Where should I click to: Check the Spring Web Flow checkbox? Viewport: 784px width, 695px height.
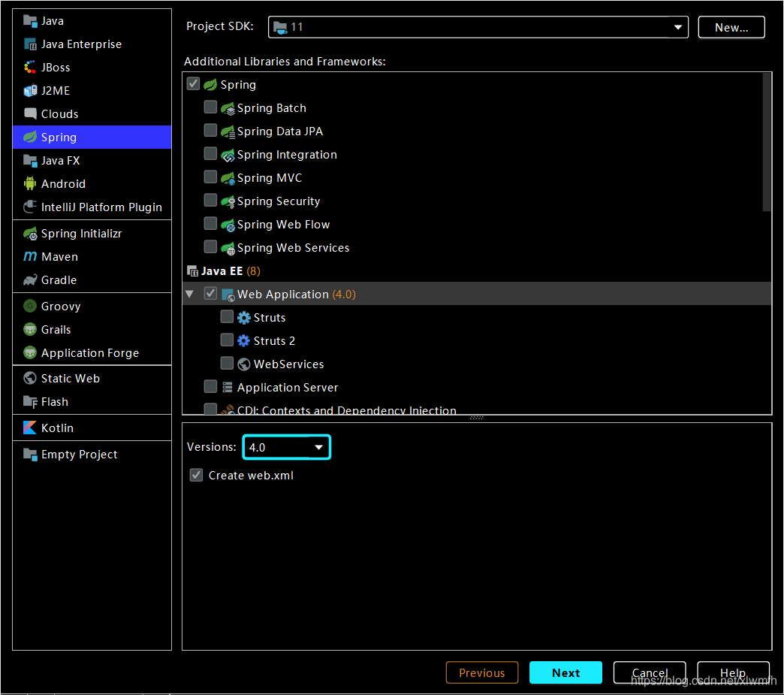coord(210,223)
